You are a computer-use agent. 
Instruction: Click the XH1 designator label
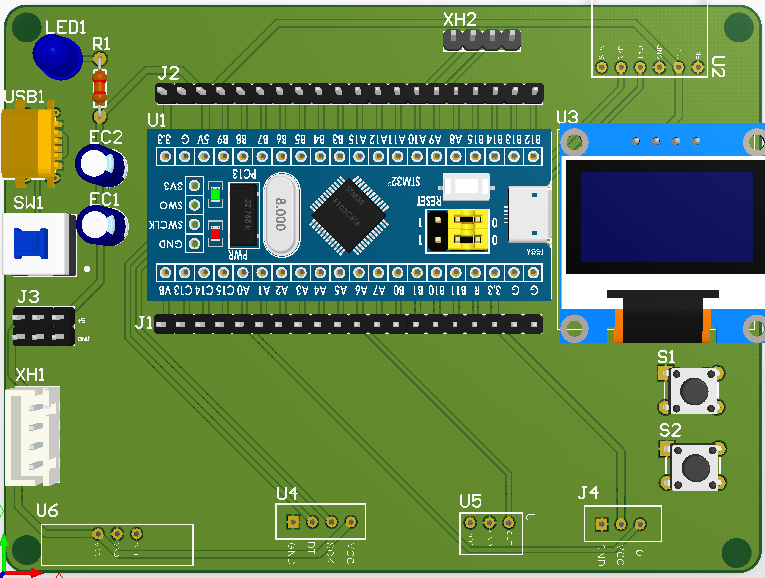(x=30, y=375)
